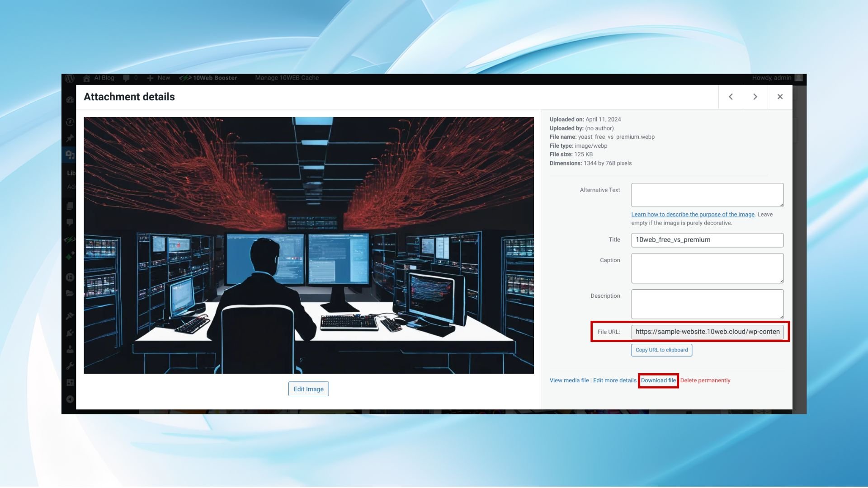Click the Download file link
Screen dimensions: 868x488
658,380
